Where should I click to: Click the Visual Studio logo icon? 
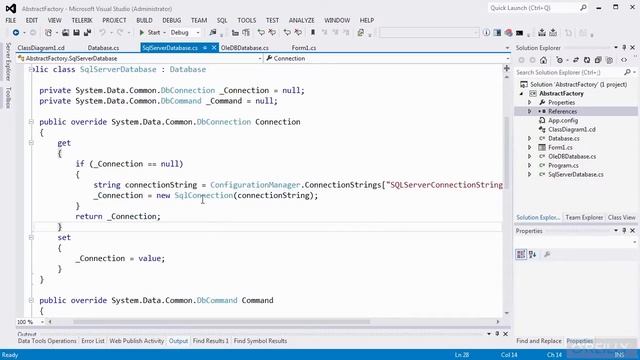[11, 8]
